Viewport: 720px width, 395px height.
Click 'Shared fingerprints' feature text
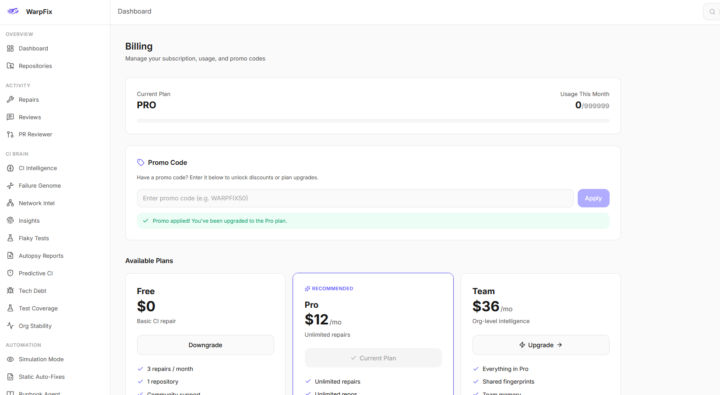coord(508,382)
